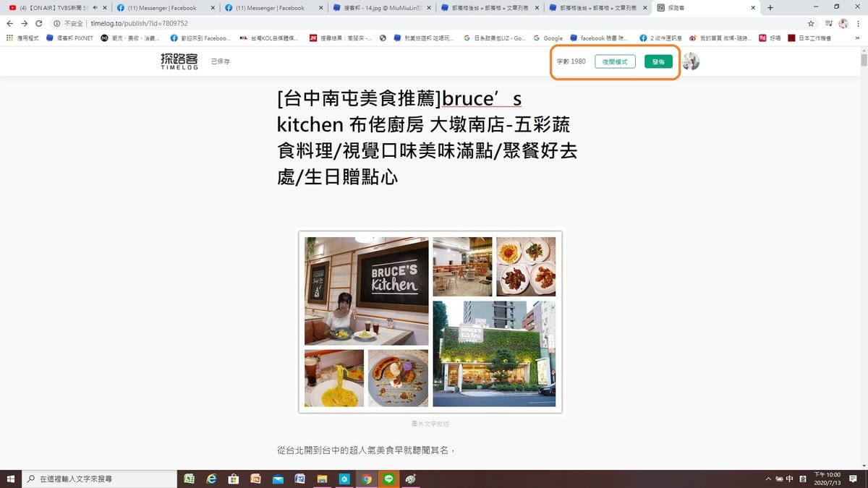Open Internet Explorer from the taskbar
This screenshot has height=488, width=868.
tap(211, 479)
